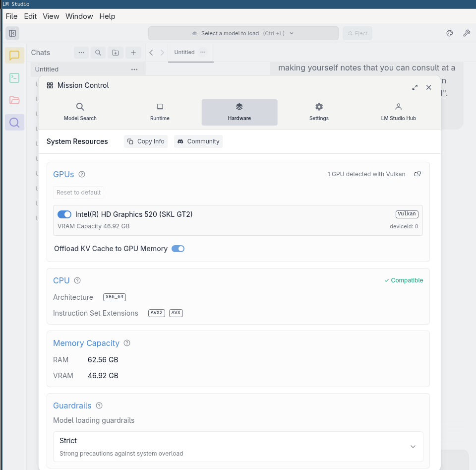Click the new folder icon in Chats
Screen dimensions: 476x470
[x=116, y=53]
